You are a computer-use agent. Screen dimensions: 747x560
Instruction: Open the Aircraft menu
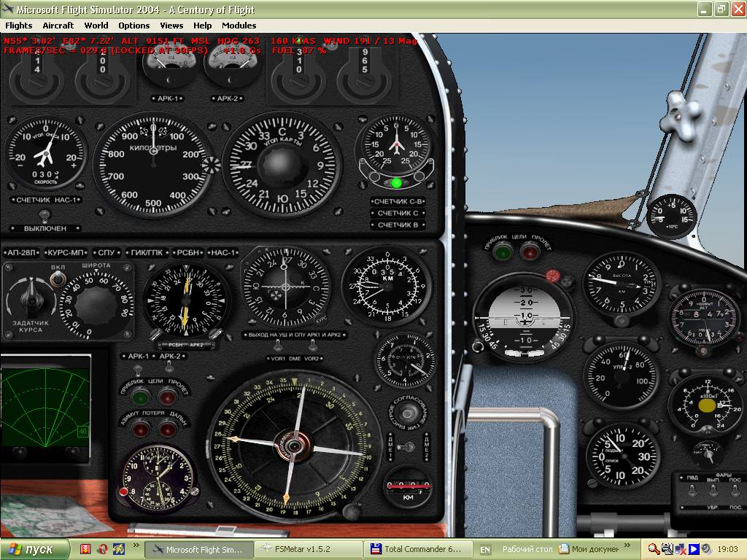[x=58, y=26]
